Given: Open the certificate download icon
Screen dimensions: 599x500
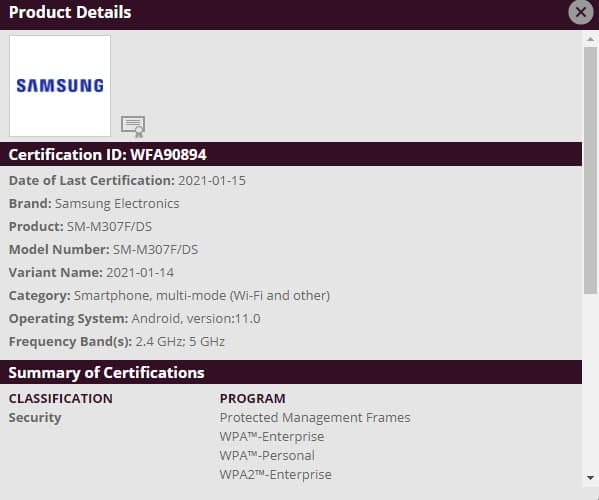Looking at the screenshot, I should point(133,126).
